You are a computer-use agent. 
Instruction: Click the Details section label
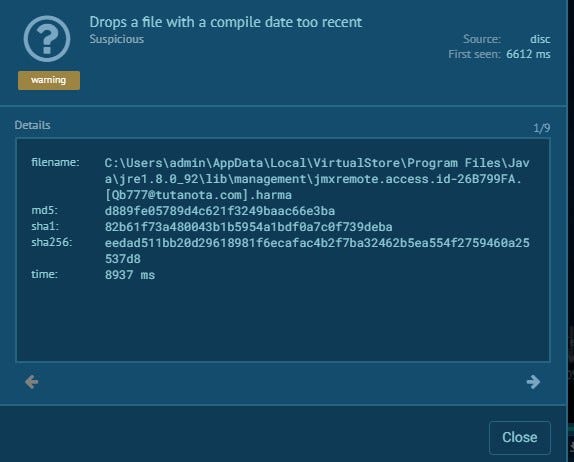33,125
